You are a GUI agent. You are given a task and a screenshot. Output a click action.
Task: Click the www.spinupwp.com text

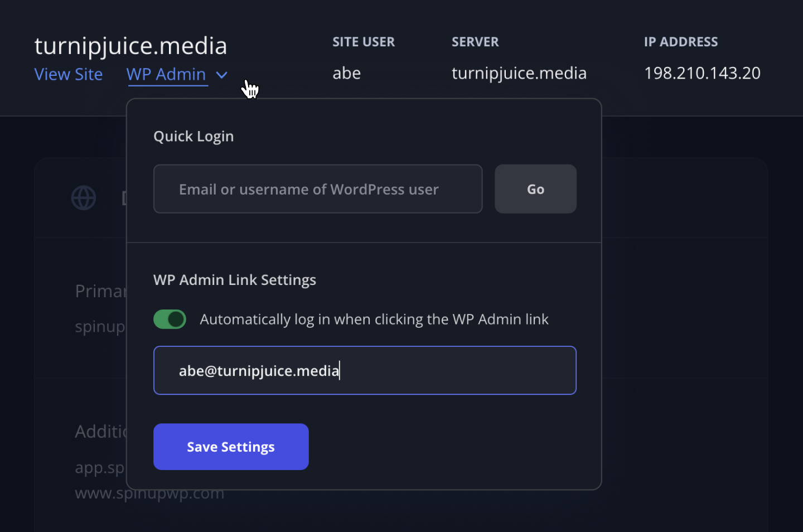tap(149, 493)
